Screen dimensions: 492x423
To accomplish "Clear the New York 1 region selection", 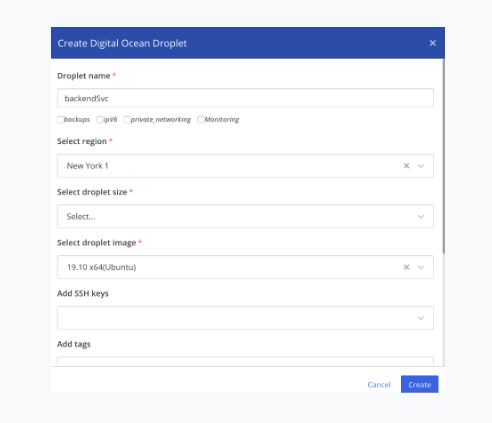I will point(406,166).
